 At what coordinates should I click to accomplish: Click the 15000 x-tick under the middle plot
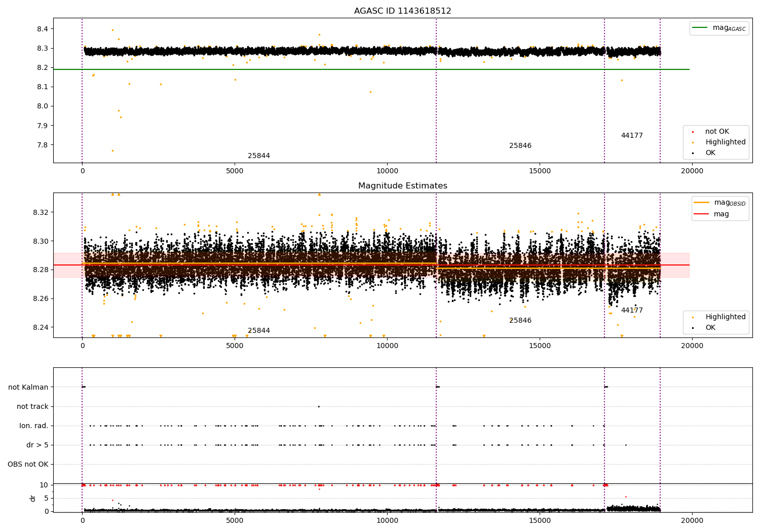coord(540,346)
